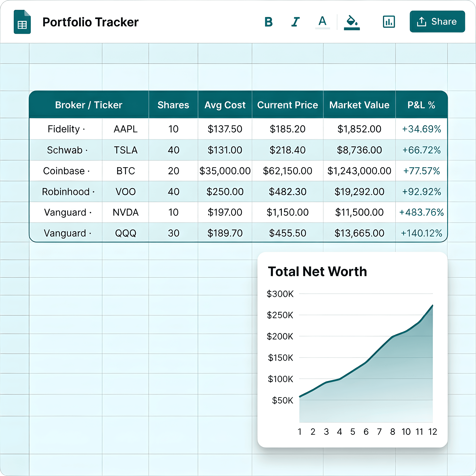Select the $11,500.00 market value cell

click(x=359, y=212)
